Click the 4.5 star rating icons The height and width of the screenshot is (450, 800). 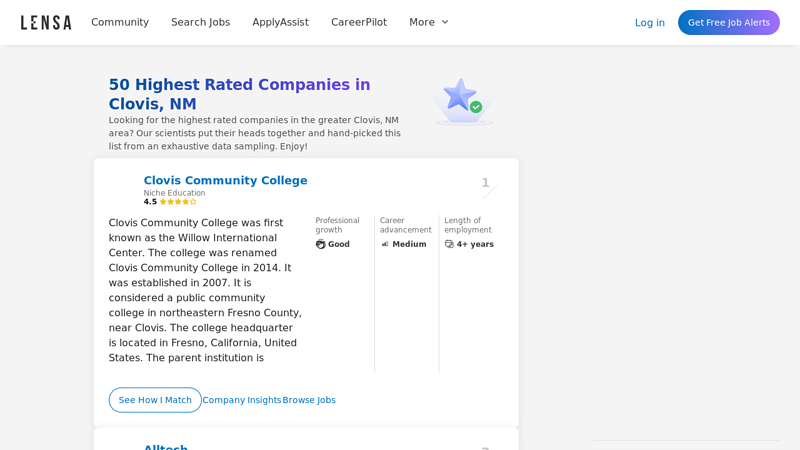pyautogui.click(x=178, y=202)
